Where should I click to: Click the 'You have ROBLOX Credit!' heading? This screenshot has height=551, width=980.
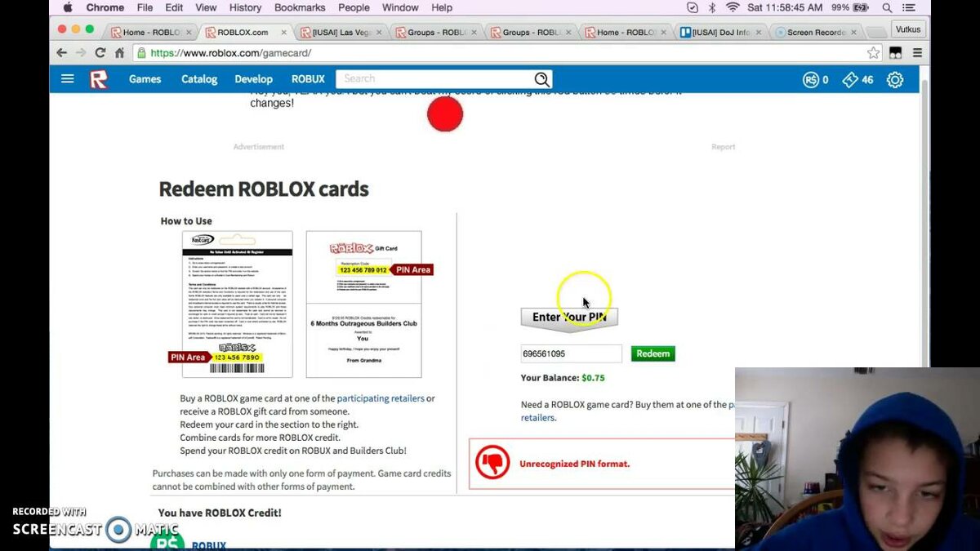(219, 513)
